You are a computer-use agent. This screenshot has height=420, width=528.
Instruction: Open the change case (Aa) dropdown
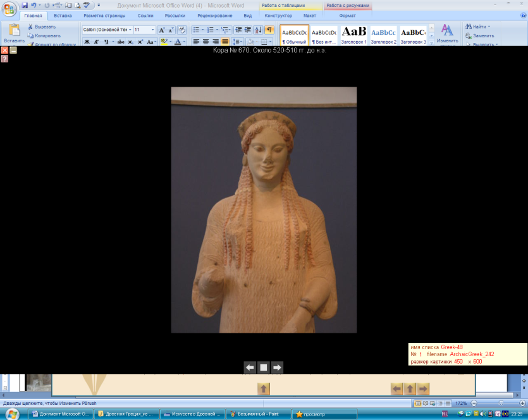[x=151, y=42]
